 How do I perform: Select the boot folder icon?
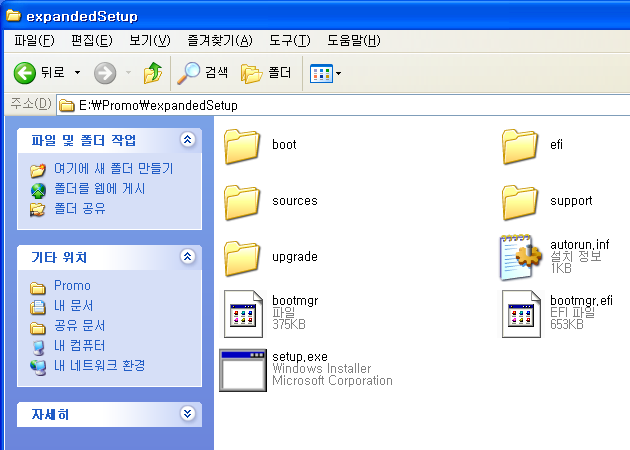242,146
